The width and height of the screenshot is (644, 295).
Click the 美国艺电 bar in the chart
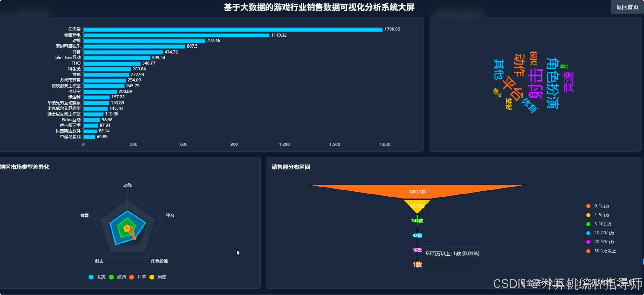(x=176, y=35)
